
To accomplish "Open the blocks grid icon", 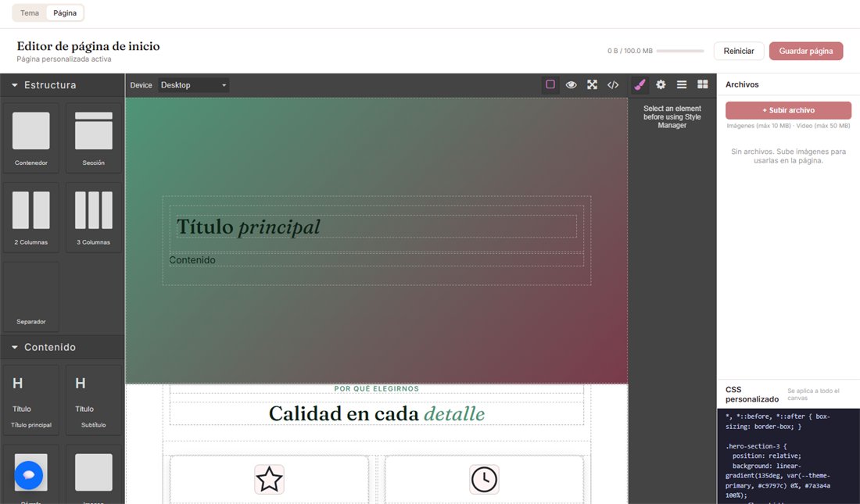I will pos(702,84).
